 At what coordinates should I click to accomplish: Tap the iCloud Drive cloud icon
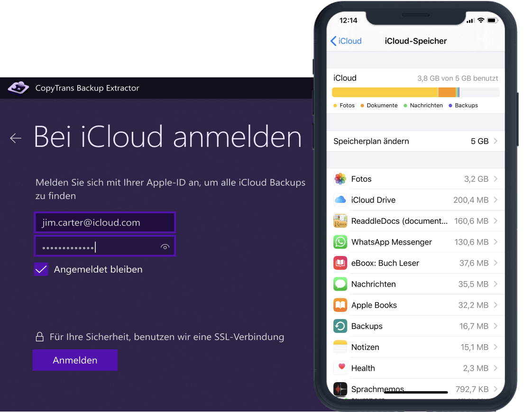340,200
